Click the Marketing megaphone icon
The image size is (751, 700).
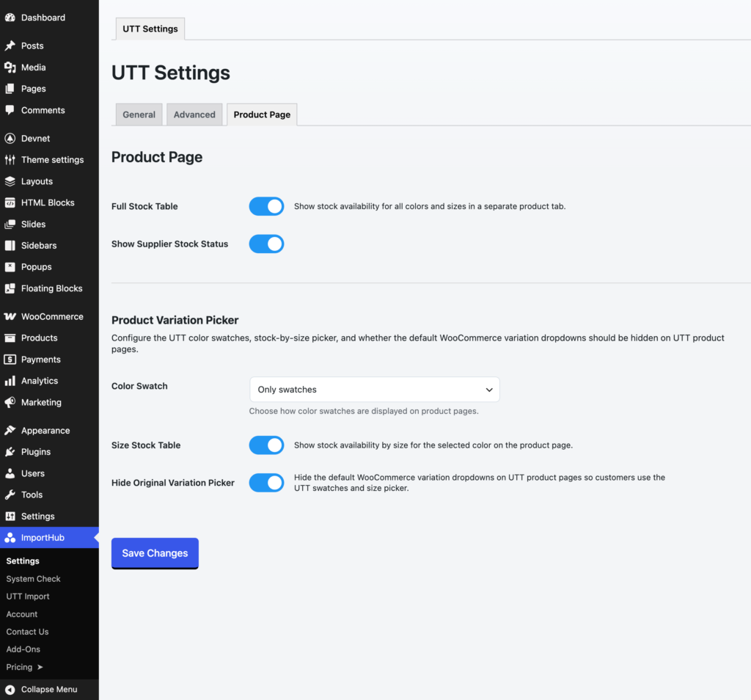[x=10, y=403]
